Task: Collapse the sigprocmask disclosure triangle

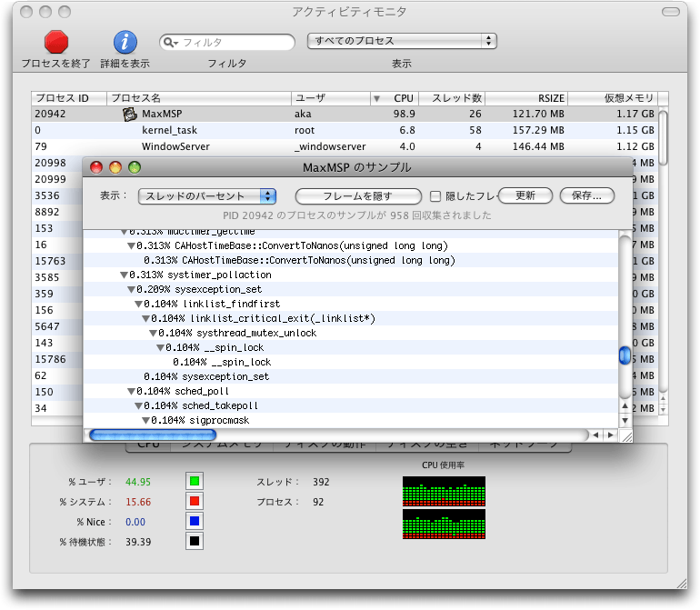Action: point(146,421)
